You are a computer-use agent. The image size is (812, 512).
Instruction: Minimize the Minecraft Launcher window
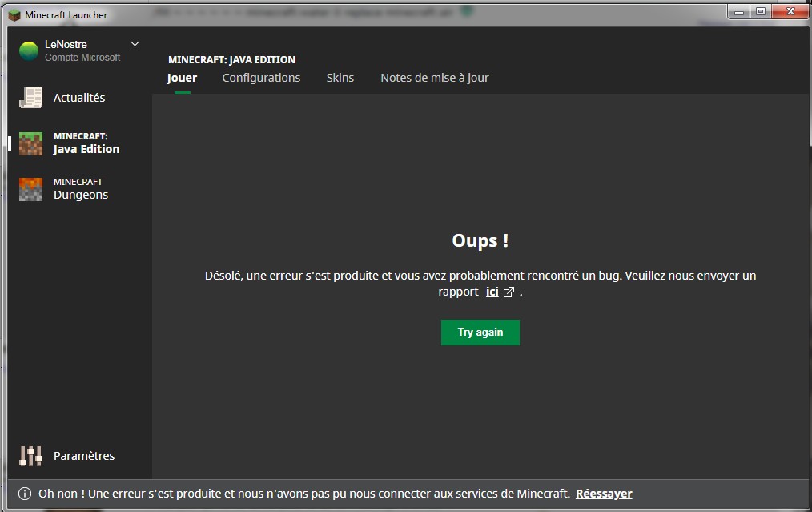[739, 11]
